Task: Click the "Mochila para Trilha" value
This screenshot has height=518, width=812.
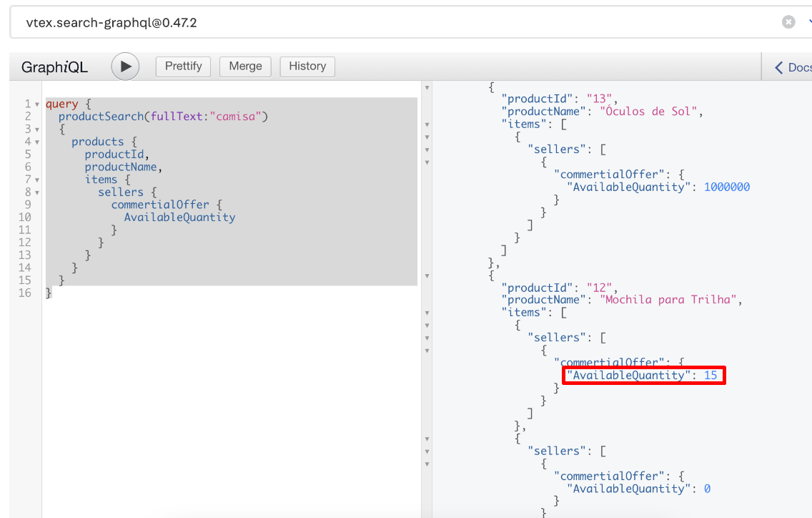Action: point(668,300)
